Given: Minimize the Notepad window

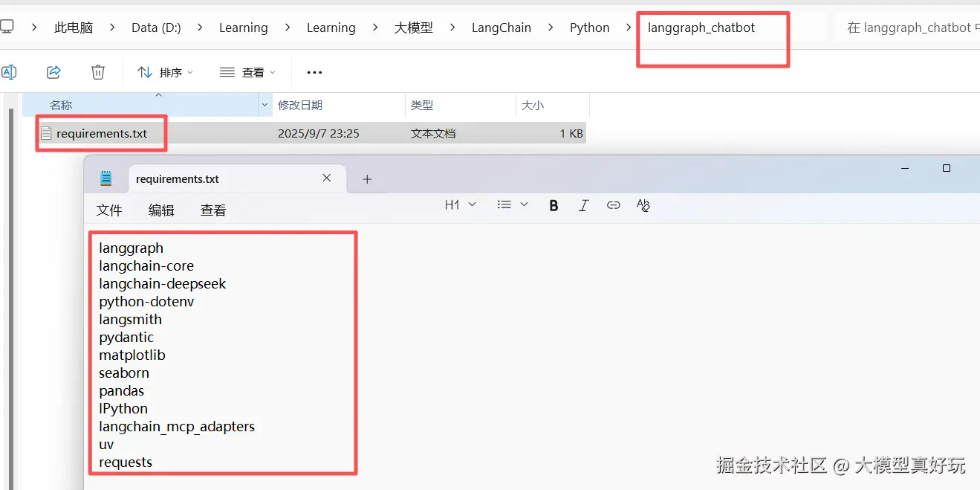Looking at the screenshot, I should tap(905, 169).
